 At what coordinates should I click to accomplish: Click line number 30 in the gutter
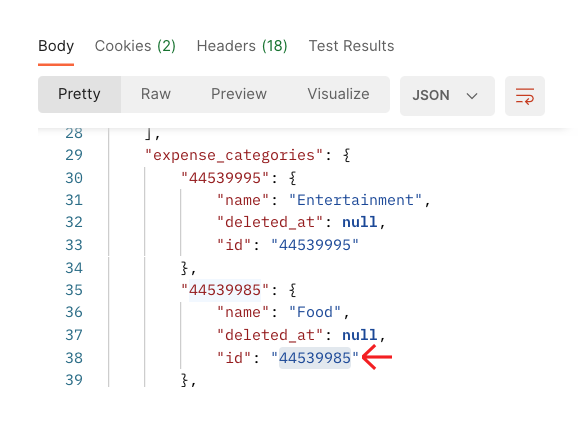(x=74, y=178)
